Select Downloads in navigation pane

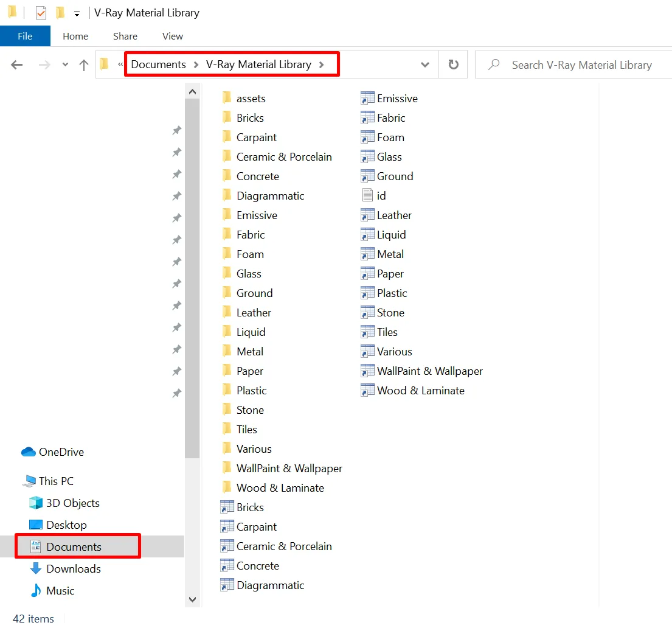(x=73, y=569)
